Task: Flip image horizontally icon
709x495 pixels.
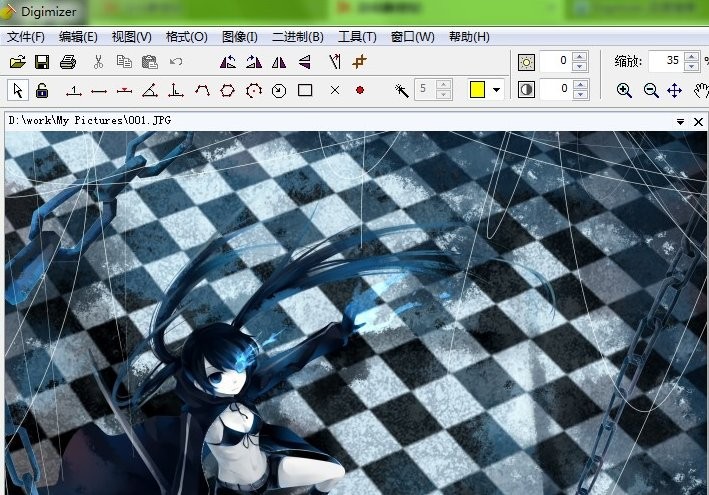Action: [x=279, y=62]
